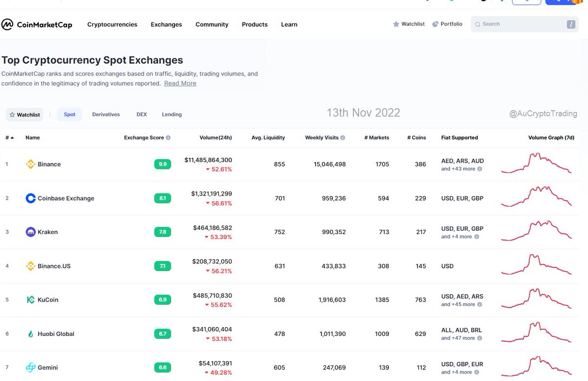The height and width of the screenshot is (381, 588).
Task: Open the Coinbase Exchange page
Action: pyautogui.click(x=66, y=198)
